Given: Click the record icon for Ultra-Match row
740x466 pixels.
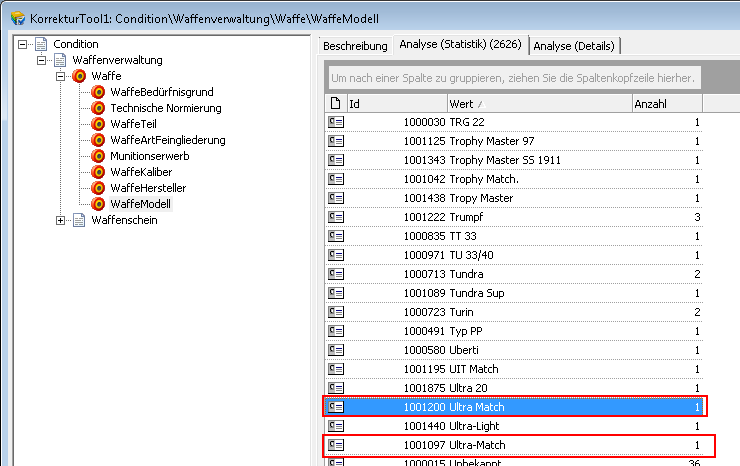Looking at the screenshot, I should point(336,445).
